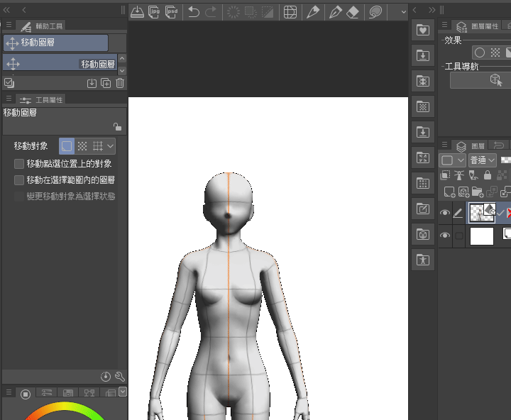Click the trash icon to delete sub tool

[x=120, y=83]
